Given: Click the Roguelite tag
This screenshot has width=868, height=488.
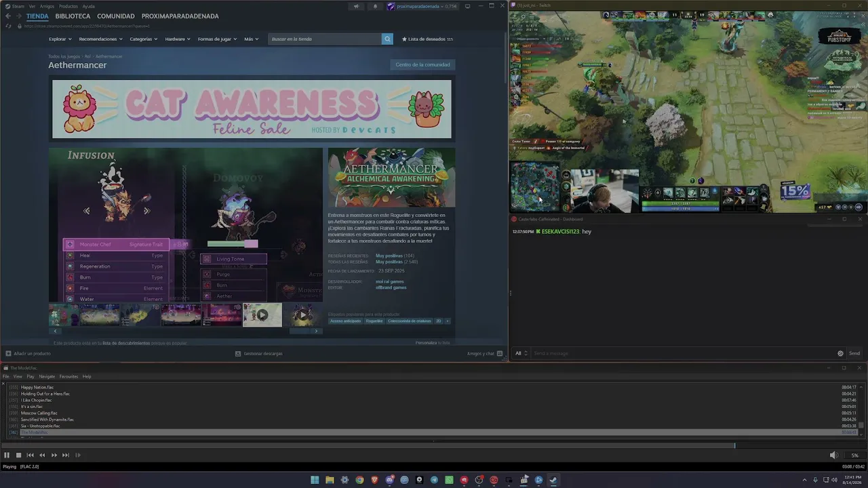Looking at the screenshot, I should [374, 321].
